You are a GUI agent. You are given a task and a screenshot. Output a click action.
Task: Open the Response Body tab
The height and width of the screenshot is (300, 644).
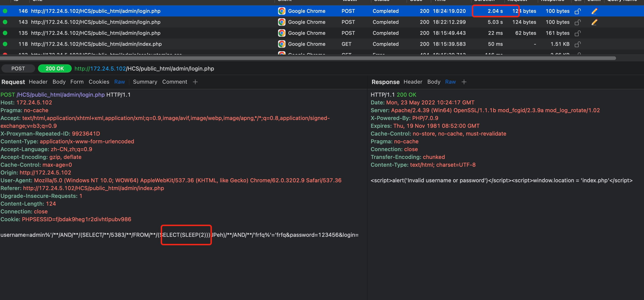pos(434,82)
